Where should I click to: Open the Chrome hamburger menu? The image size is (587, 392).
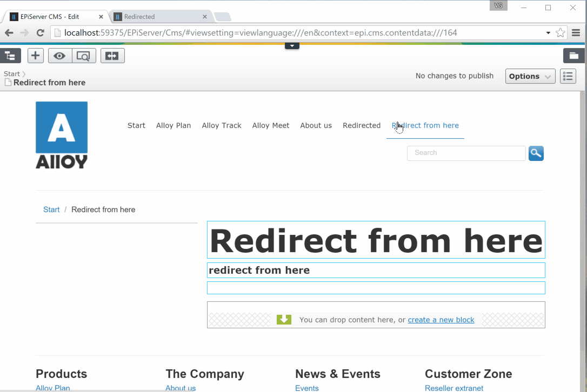click(x=576, y=33)
